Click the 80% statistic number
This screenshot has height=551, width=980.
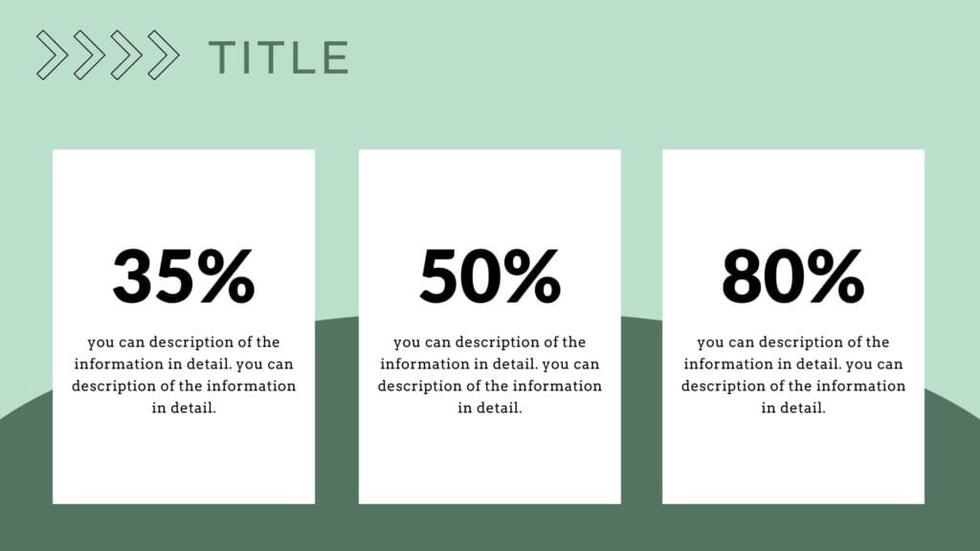(792, 276)
